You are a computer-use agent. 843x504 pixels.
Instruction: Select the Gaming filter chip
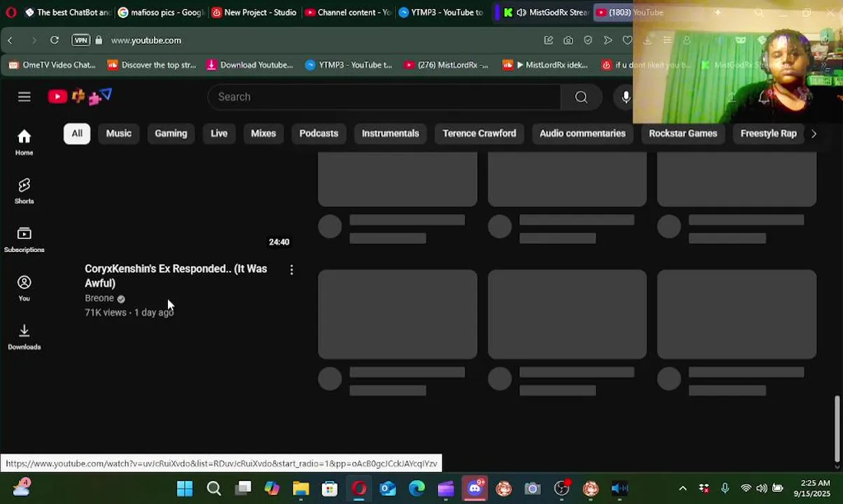171,133
